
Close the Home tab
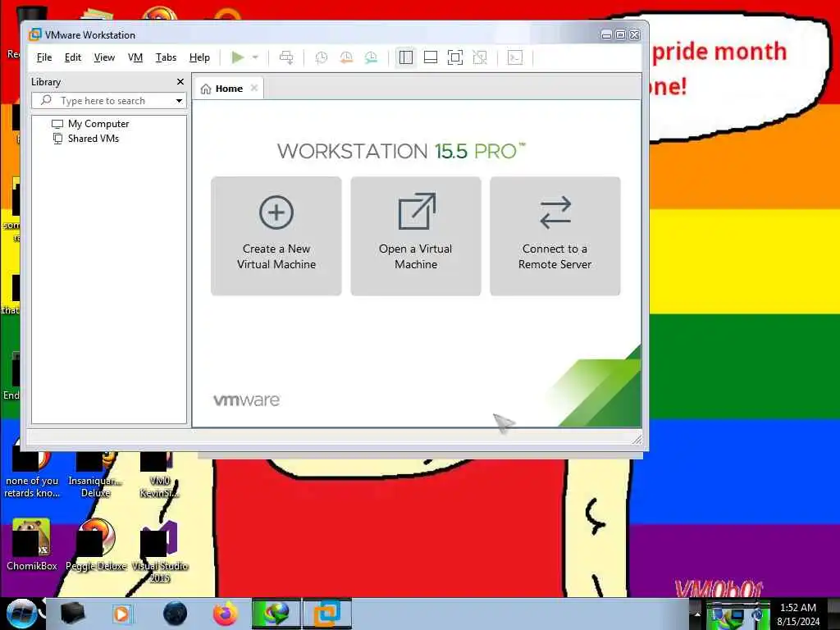[x=254, y=88]
